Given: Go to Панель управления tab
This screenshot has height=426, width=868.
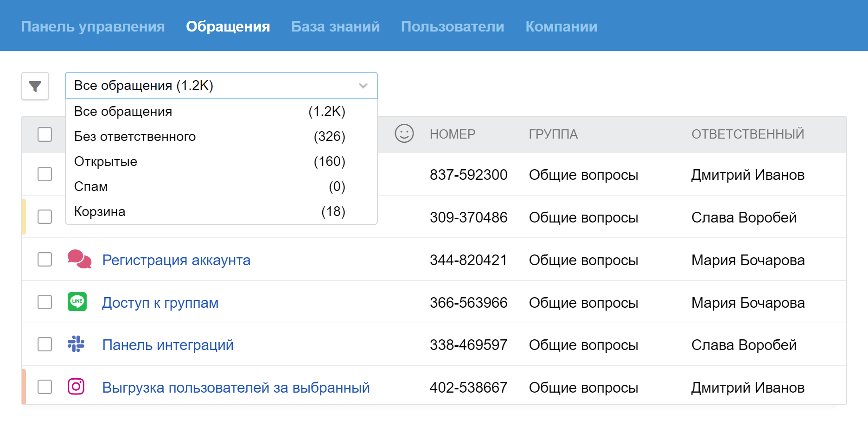Looking at the screenshot, I should 93,26.
